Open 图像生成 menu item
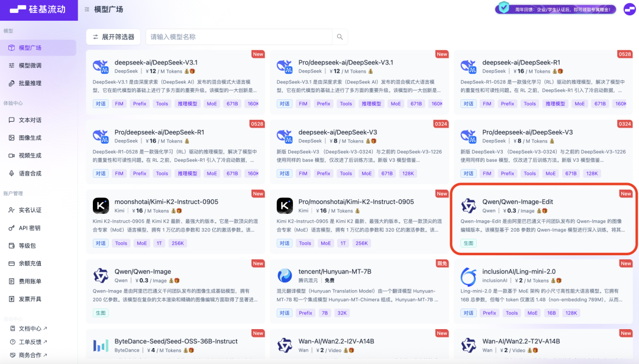The width and height of the screenshot is (639, 364). coord(38,138)
